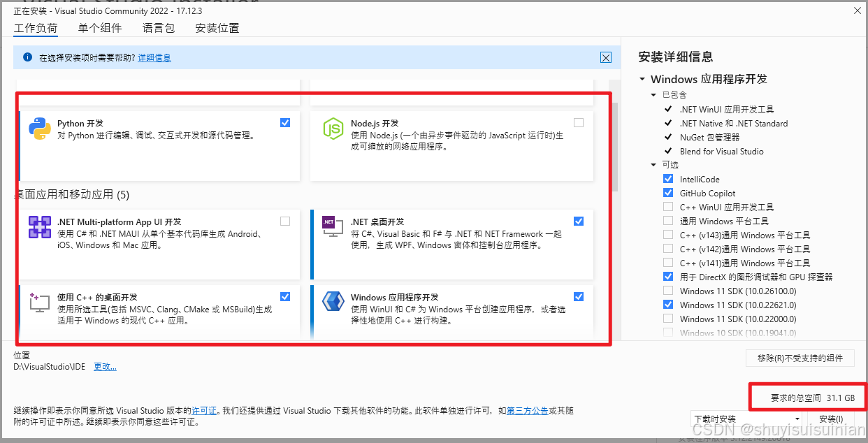Uncheck the 使用 C++ 的桌面开发 checkbox

285,296
